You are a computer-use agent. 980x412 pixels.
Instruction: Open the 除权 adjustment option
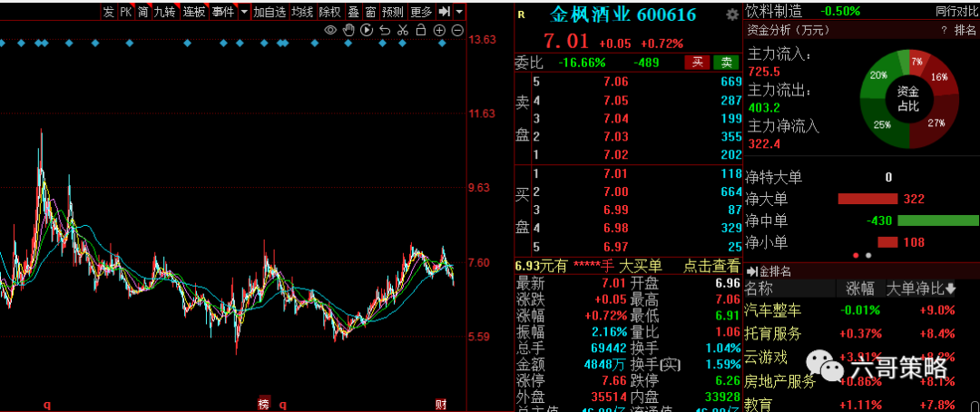[330, 12]
